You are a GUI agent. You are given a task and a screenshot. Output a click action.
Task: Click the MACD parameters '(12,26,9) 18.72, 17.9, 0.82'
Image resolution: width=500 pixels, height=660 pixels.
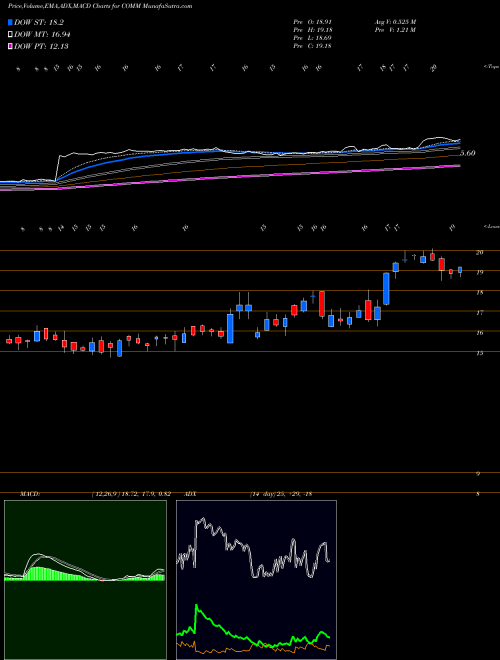coord(130,494)
